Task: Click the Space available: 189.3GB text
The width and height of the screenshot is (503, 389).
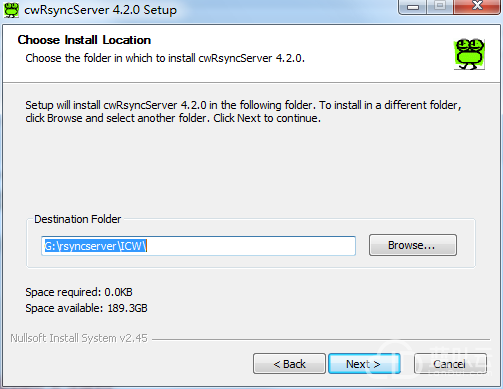Action: coord(86,308)
